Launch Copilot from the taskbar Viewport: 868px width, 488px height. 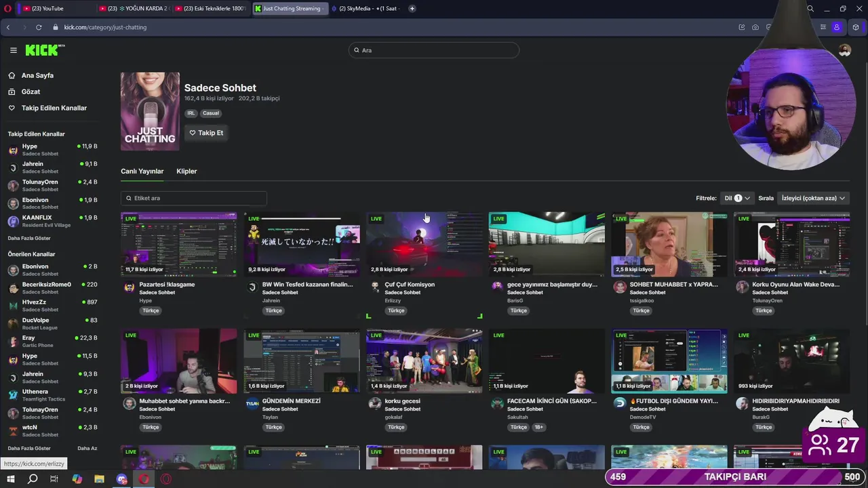point(77,479)
